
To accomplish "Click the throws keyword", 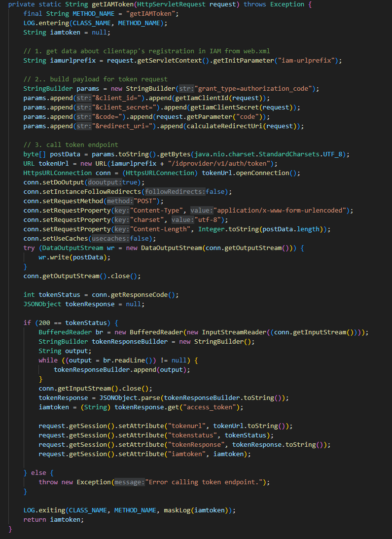I will [x=255, y=4].
